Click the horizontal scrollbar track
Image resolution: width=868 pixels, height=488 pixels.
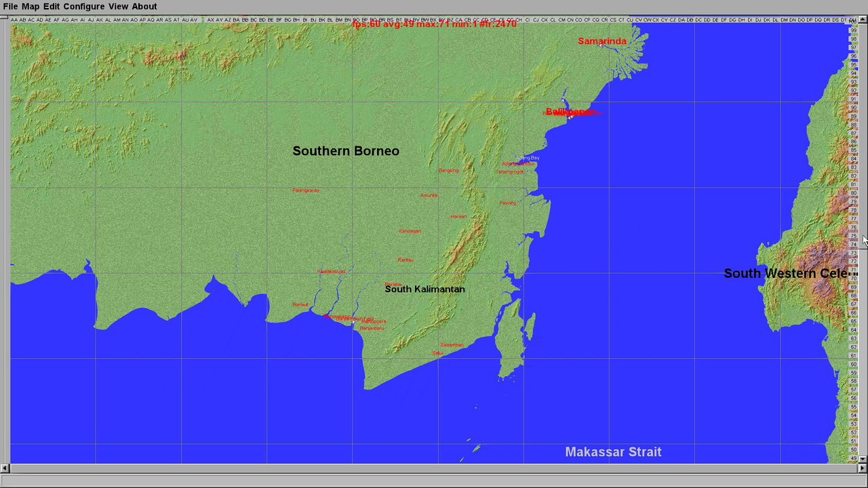[434, 468]
